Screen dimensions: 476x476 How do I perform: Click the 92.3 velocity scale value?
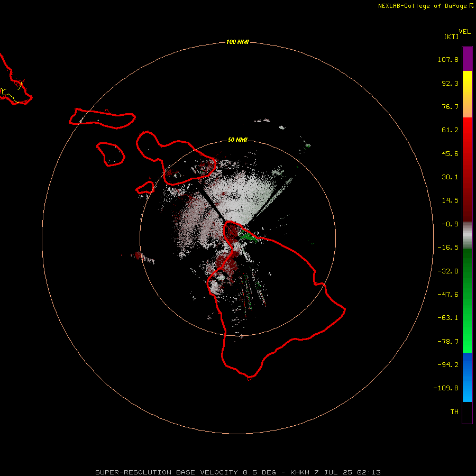point(450,83)
